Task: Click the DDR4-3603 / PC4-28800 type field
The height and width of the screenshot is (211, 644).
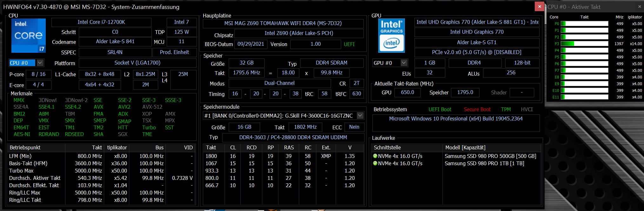Action: click(x=293, y=138)
